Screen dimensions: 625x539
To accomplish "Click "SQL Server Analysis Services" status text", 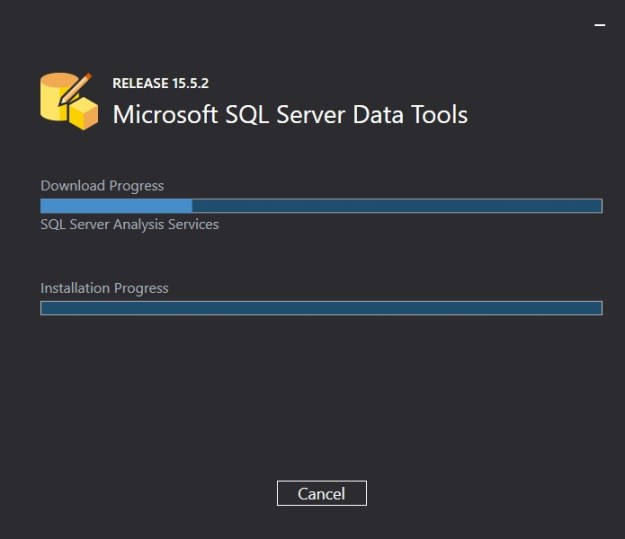I will point(130,224).
